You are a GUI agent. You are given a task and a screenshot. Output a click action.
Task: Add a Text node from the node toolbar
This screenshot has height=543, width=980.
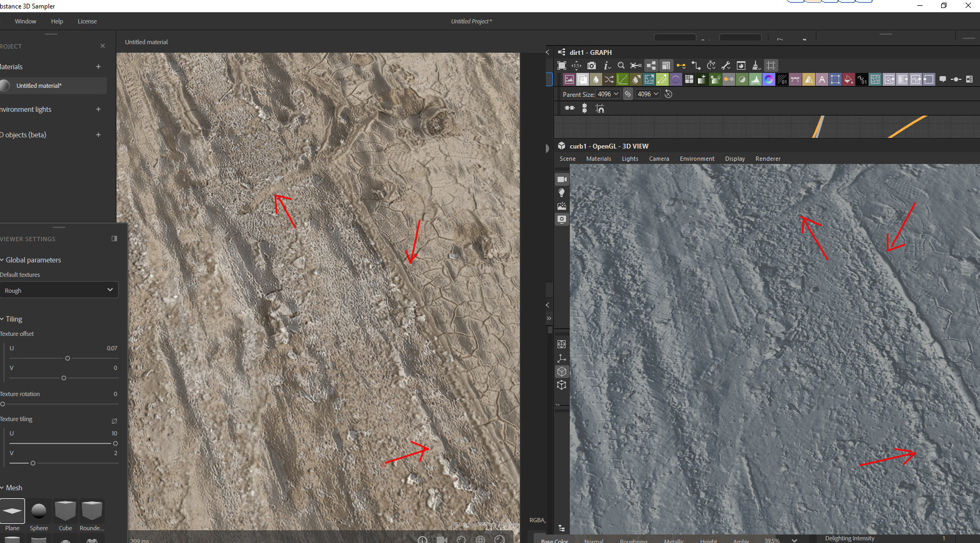tap(821, 79)
